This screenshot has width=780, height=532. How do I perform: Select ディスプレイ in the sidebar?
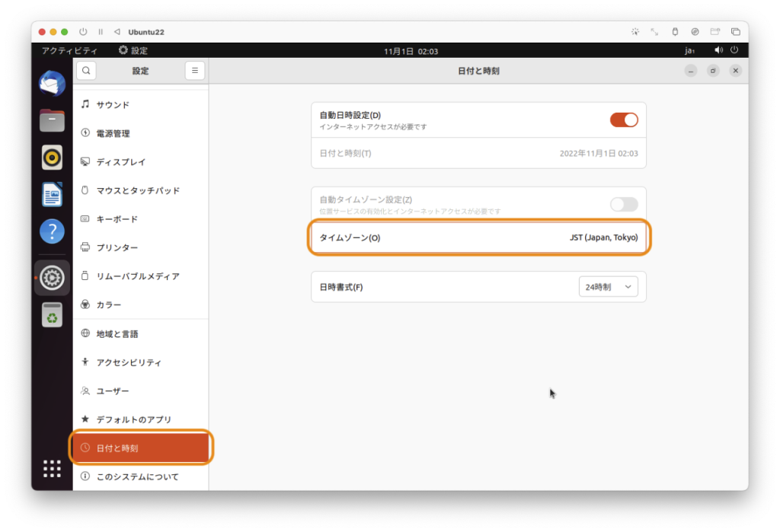(141, 162)
